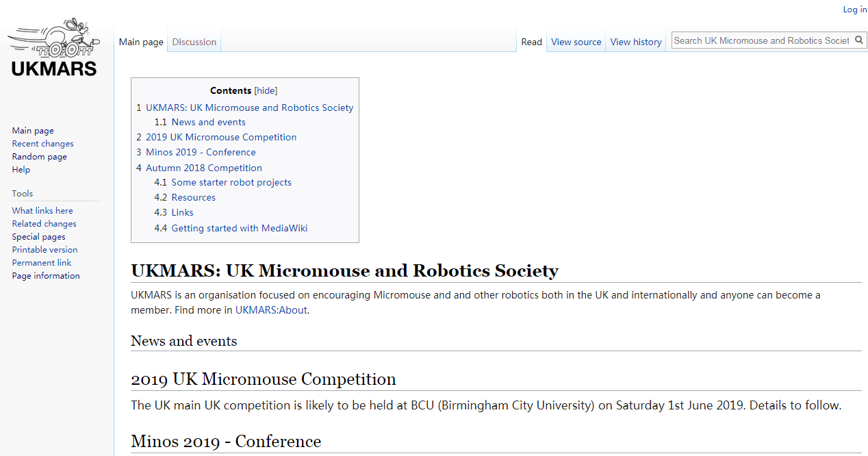
Task: Click the large 'UKMARS: UK Micromouse and Robotics Society' page heading
Action: point(345,270)
